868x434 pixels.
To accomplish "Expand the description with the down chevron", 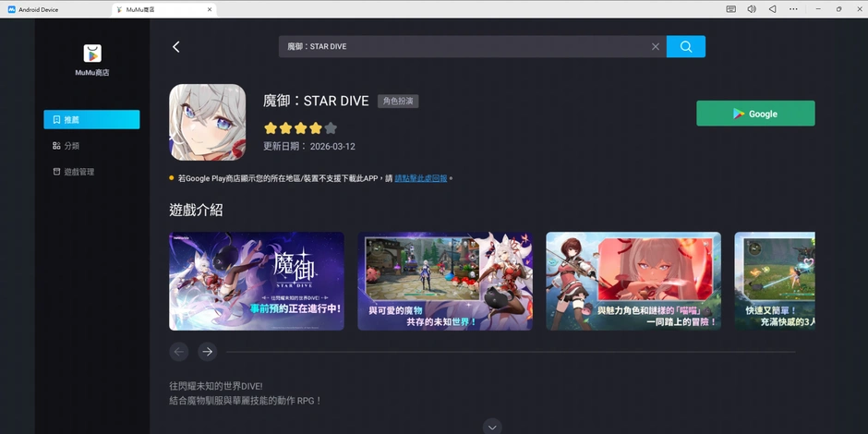I will [492, 427].
